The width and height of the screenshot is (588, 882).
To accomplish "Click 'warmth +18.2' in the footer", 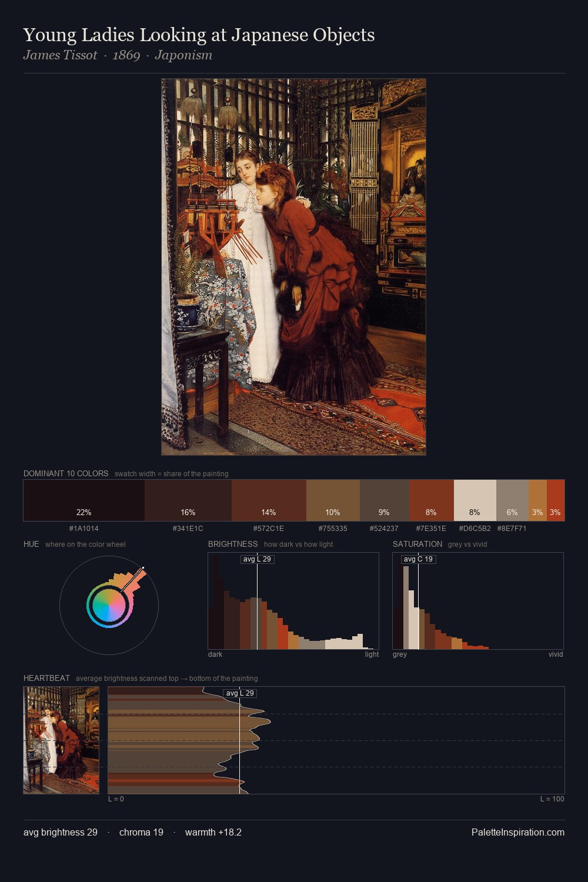I will (x=213, y=833).
